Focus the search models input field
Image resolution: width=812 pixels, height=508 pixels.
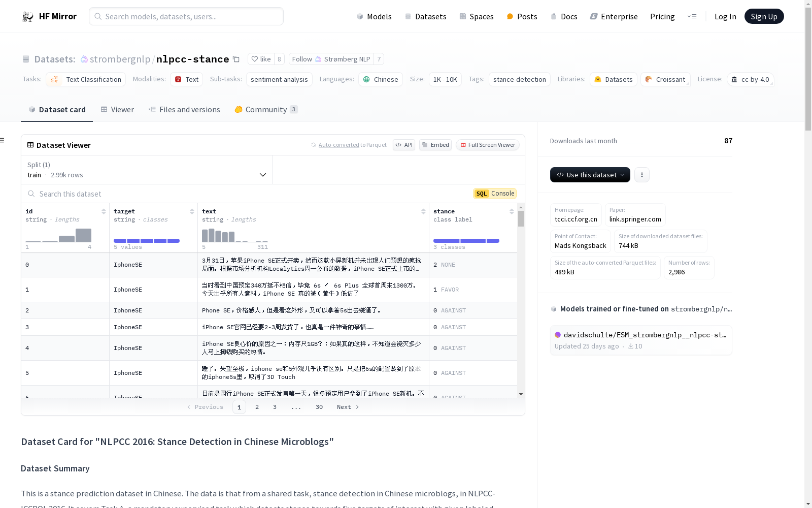click(x=186, y=16)
